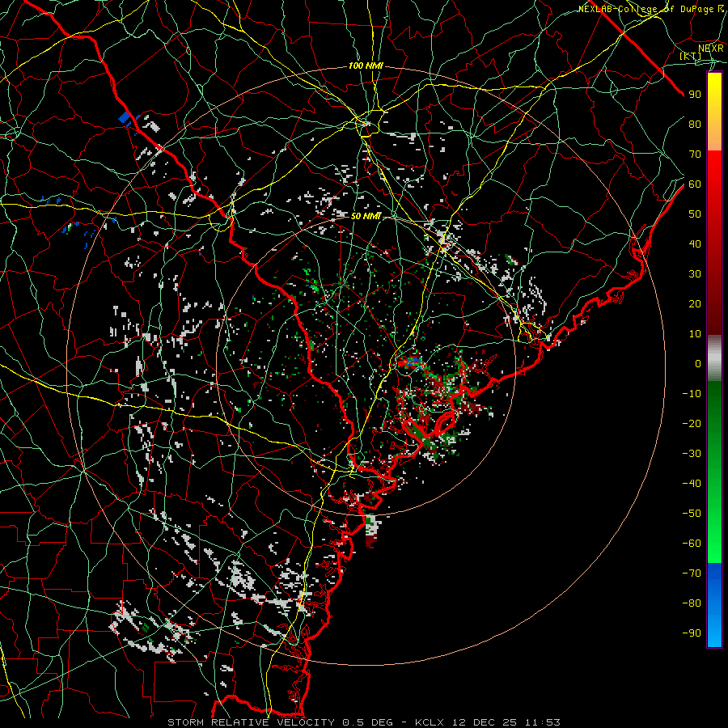Click the "-80" value on velocity scale

692,603
